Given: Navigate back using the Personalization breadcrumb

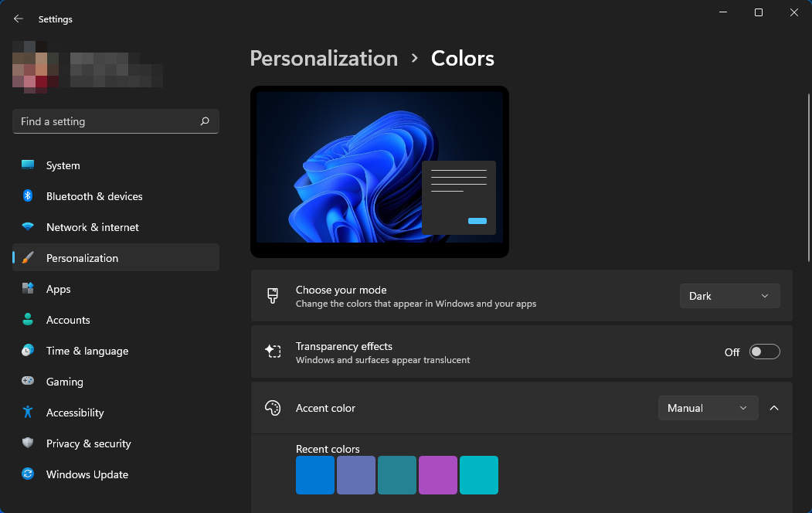Looking at the screenshot, I should [x=324, y=58].
